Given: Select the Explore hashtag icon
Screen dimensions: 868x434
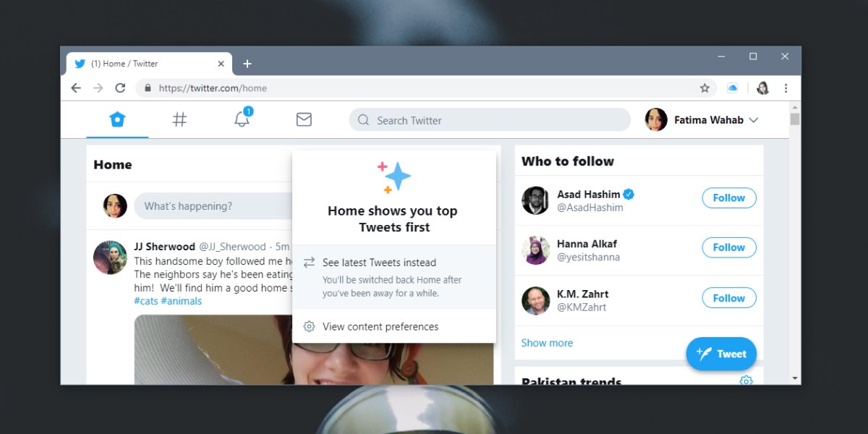Looking at the screenshot, I should point(179,119).
